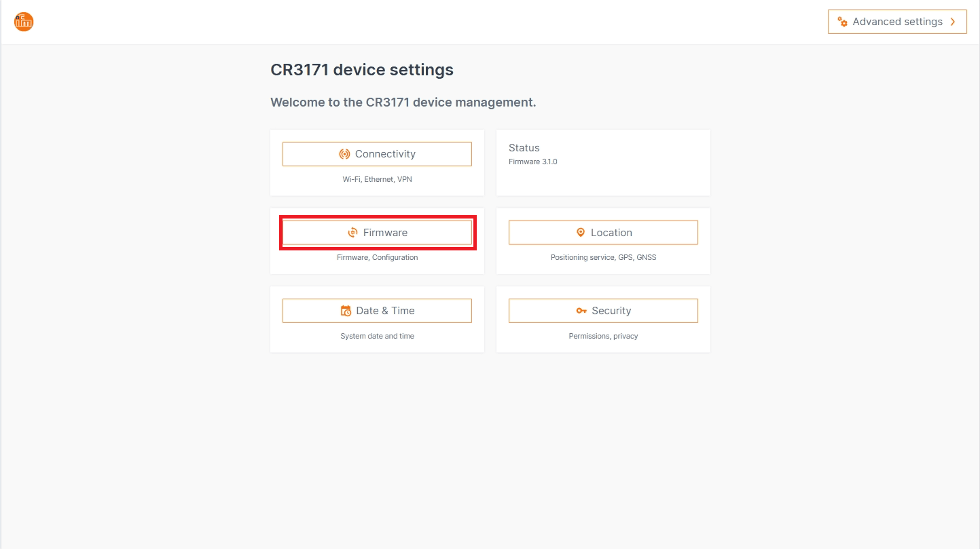The image size is (980, 549).
Task: Click the "CR3171 device settings" heading
Action: pyautogui.click(x=362, y=70)
